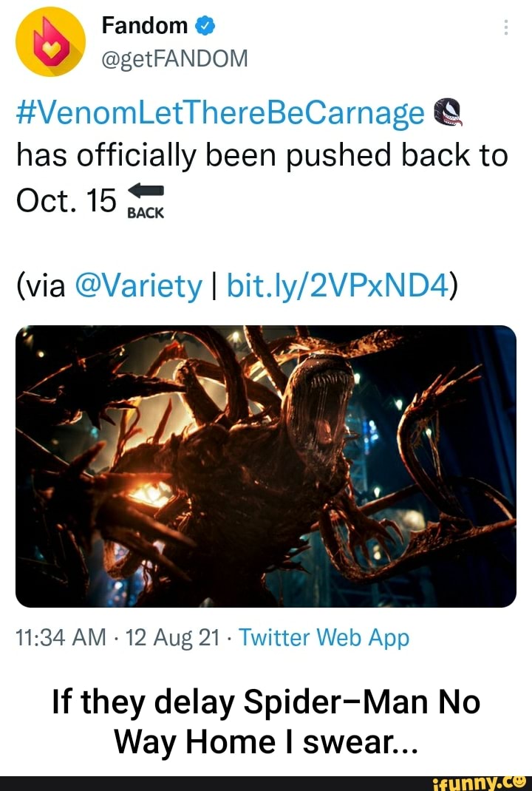Enlarge the Carnage movie image

point(266,466)
